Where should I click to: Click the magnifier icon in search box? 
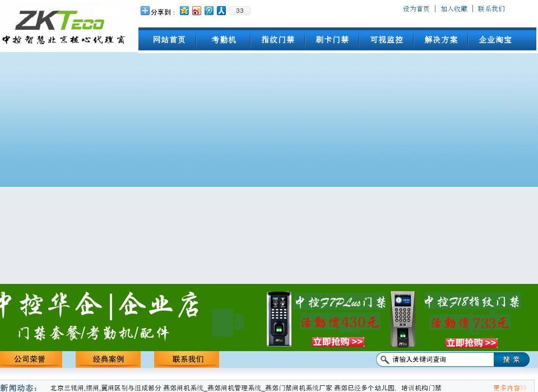tap(384, 360)
